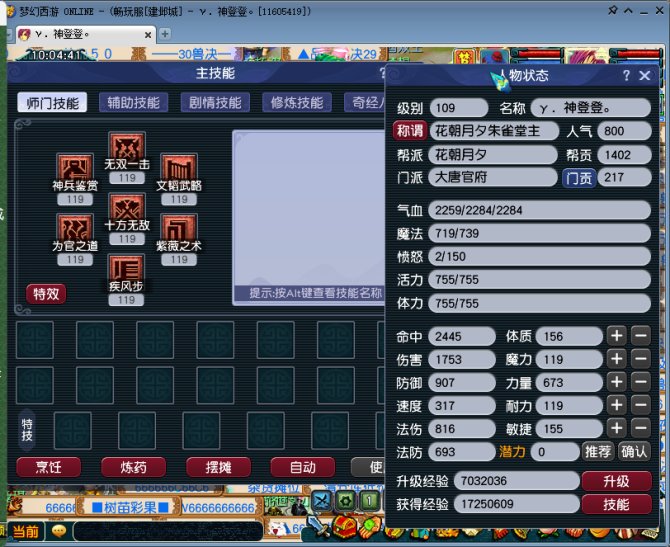670x547 pixels.
Task: Click the 当前 chat channel button
Action: tap(25, 532)
